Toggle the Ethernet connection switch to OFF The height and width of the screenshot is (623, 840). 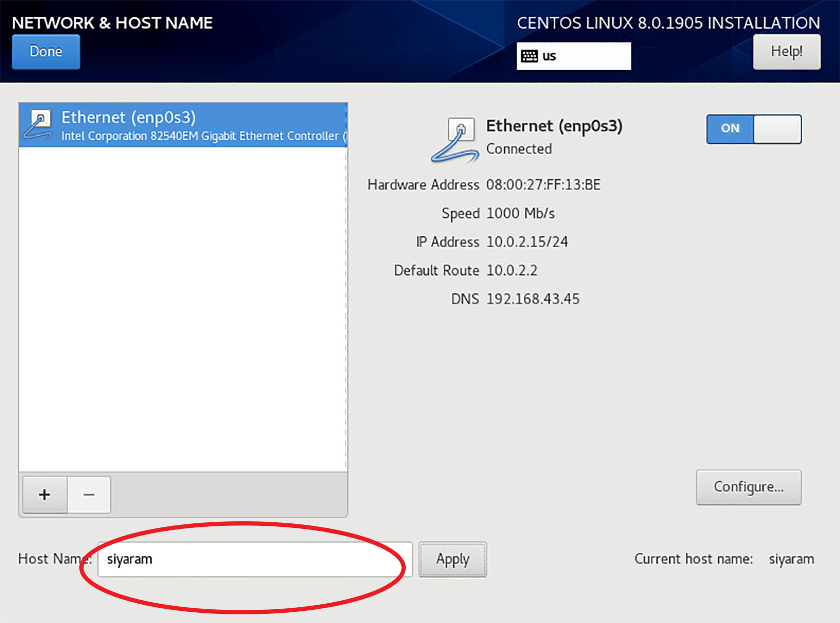[754, 129]
